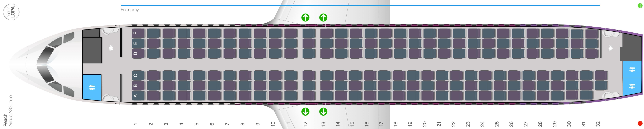
Task: Click the Airbus A320neo aircraft label
Action: [x=11, y=111]
